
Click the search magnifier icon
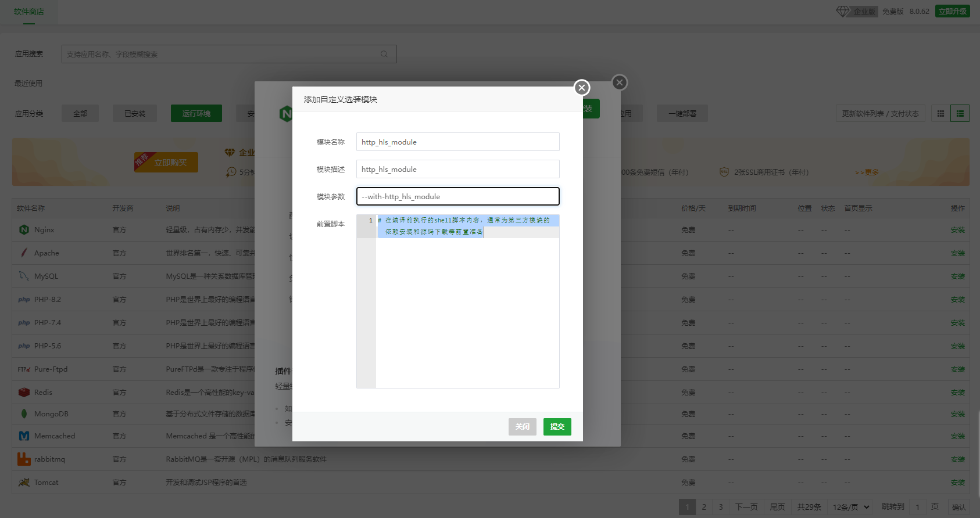384,54
